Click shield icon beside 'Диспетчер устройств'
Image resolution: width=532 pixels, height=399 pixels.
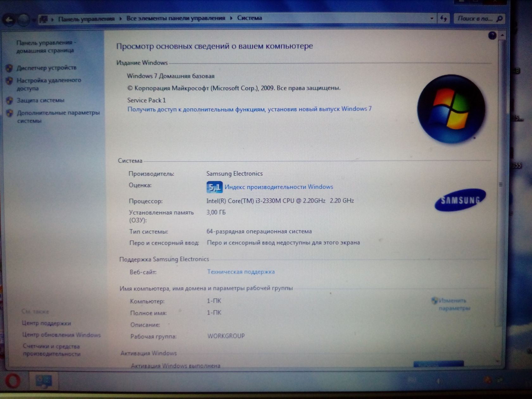point(9,68)
